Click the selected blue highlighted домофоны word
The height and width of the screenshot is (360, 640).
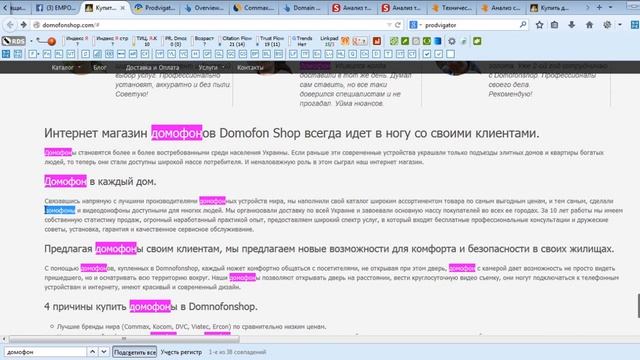click(x=60, y=210)
